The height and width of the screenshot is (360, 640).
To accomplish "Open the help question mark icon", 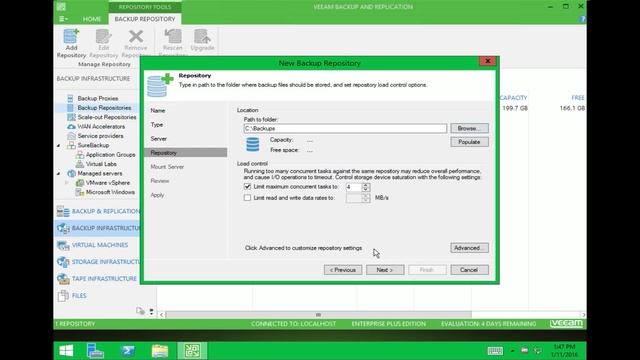I will pos(582,19).
